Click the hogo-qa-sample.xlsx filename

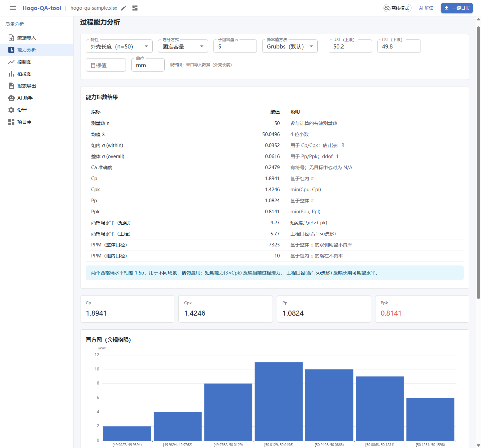click(x=94, y=8)
